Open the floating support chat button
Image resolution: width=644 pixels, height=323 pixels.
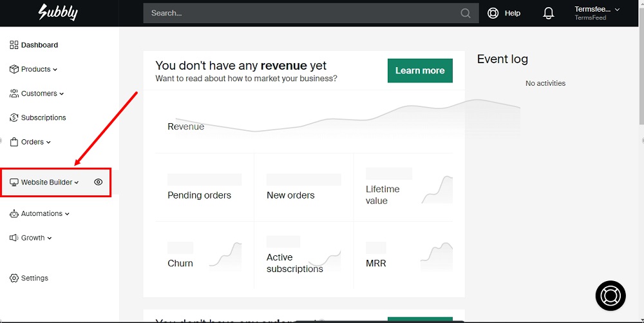click(610, 296)
